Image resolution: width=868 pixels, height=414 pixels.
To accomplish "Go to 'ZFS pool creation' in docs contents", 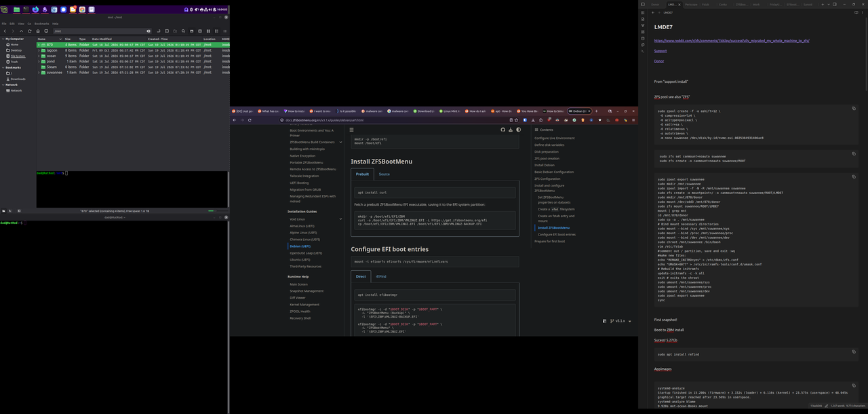I will (547, 158).
